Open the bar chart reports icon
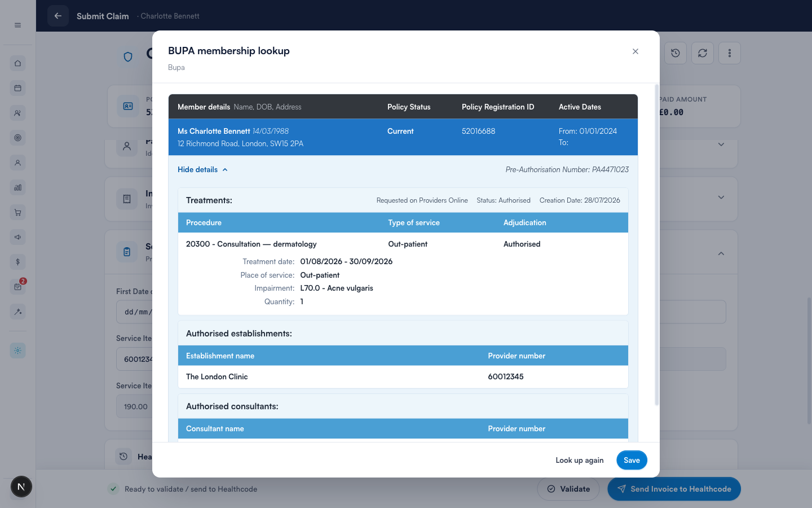This screenshot has height=508, width=812. pos(17,187)
